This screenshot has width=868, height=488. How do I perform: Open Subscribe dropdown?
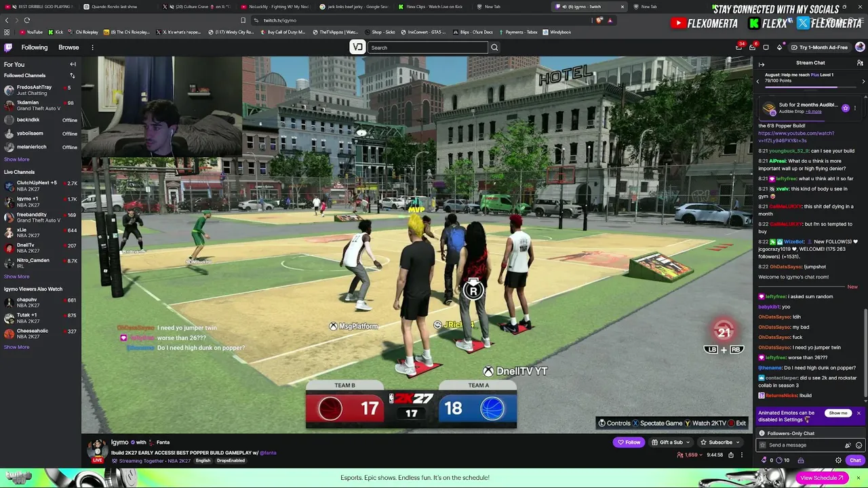click(721, 443)
